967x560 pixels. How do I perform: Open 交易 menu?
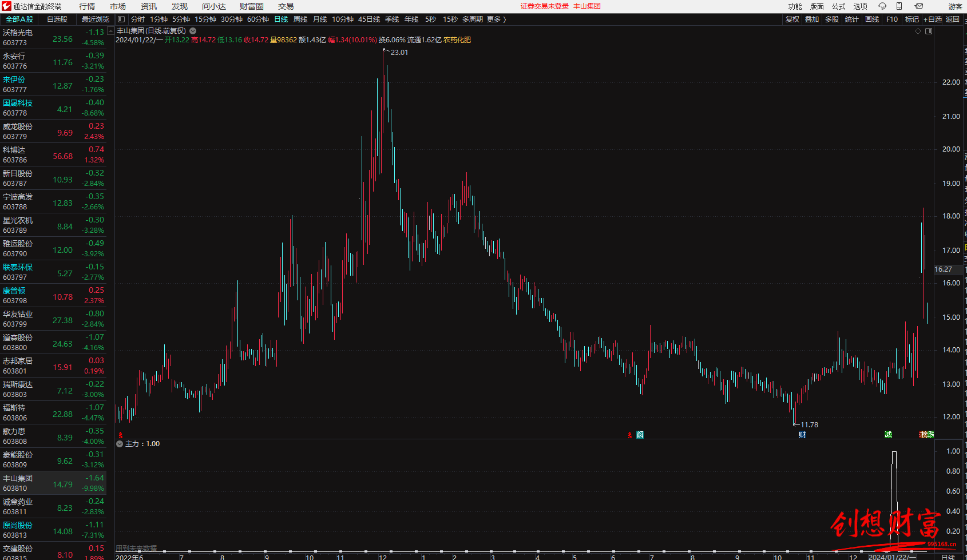[286, 6]
